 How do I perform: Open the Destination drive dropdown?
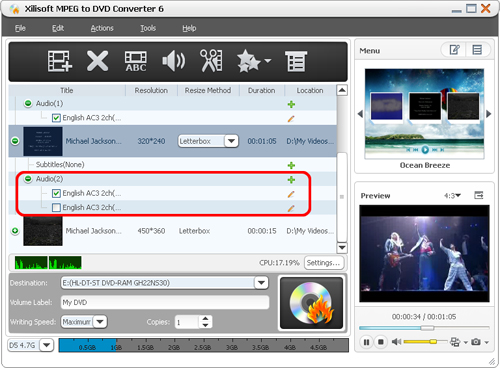tap(261, 283)
